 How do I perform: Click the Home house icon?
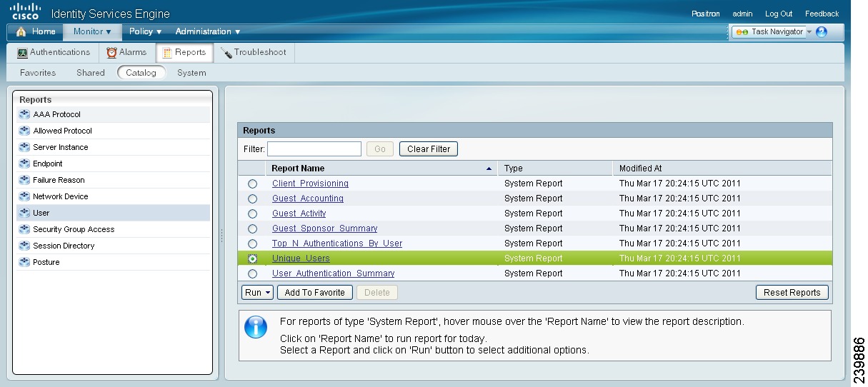[21, 32]
